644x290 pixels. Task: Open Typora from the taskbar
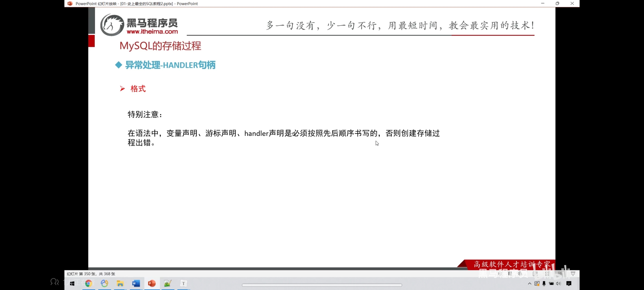tap(183, 284)
